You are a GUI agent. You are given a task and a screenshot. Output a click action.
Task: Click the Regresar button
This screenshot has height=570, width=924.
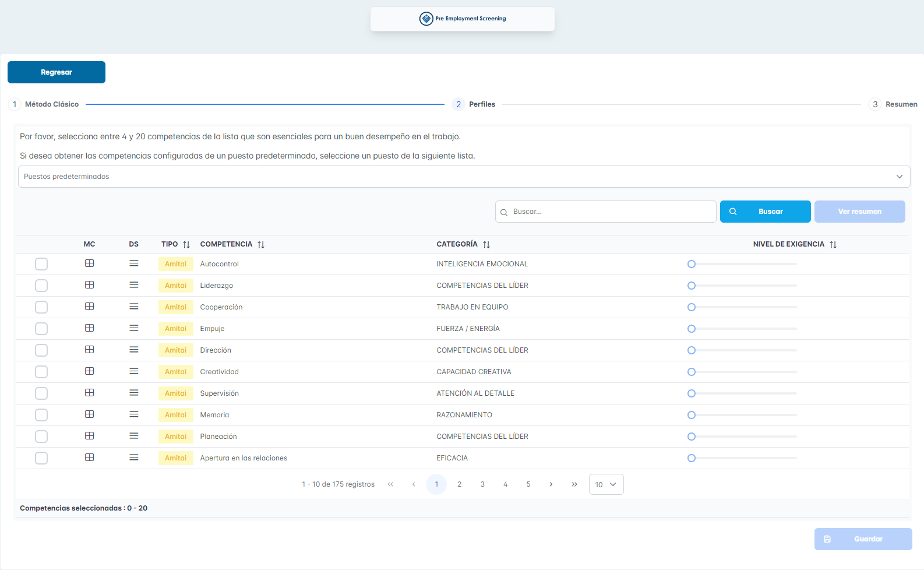(57, 72)
